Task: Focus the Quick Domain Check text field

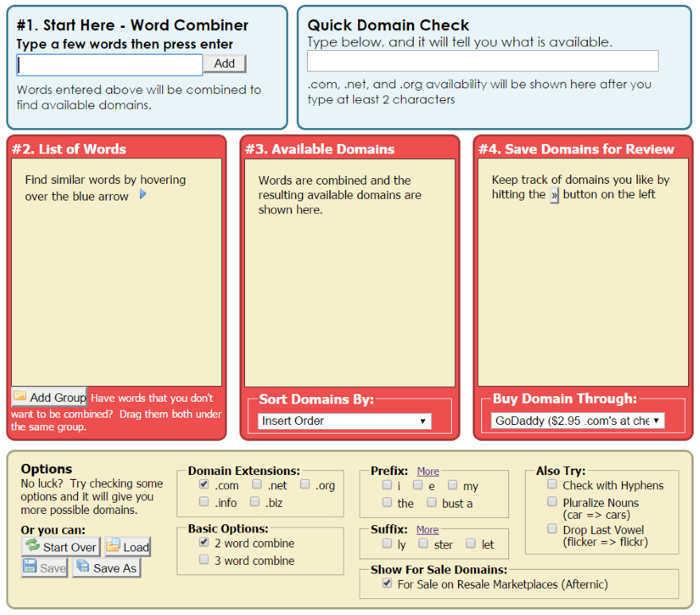Action: pyautogui.click(x=483, y=60)
